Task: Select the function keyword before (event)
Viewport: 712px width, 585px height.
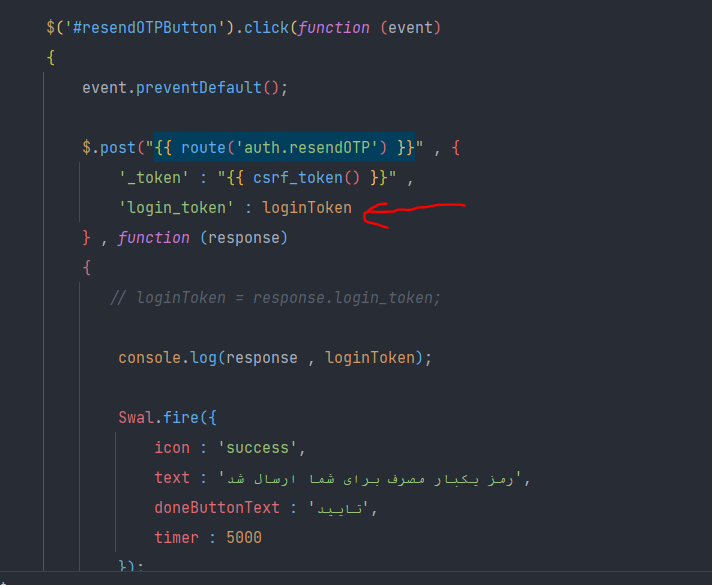Action: point(334,28)
